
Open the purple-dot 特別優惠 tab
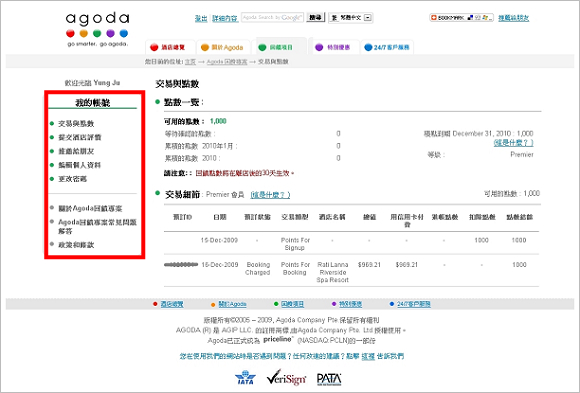334,47
